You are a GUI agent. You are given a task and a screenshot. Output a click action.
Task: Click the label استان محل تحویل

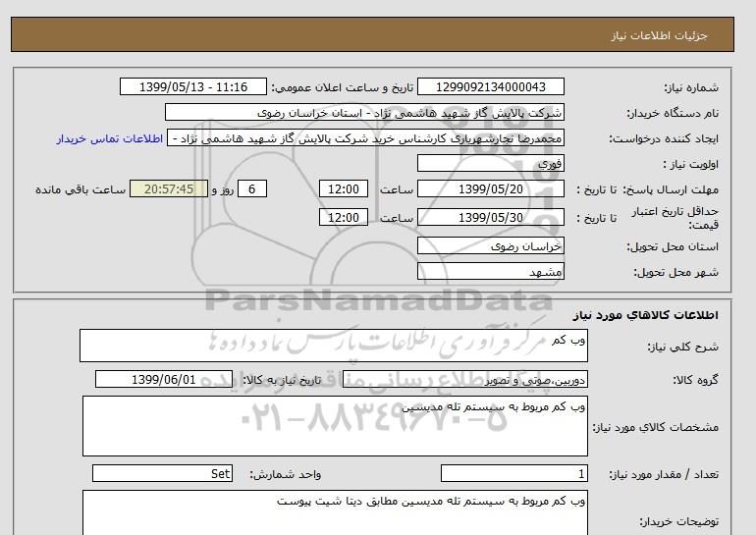[x=673, y=246]
